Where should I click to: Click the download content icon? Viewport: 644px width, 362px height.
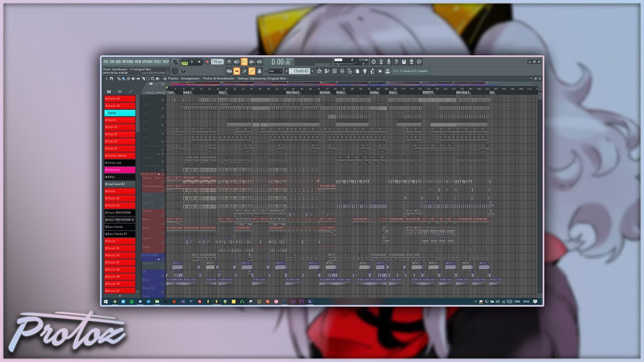[387, 71]
